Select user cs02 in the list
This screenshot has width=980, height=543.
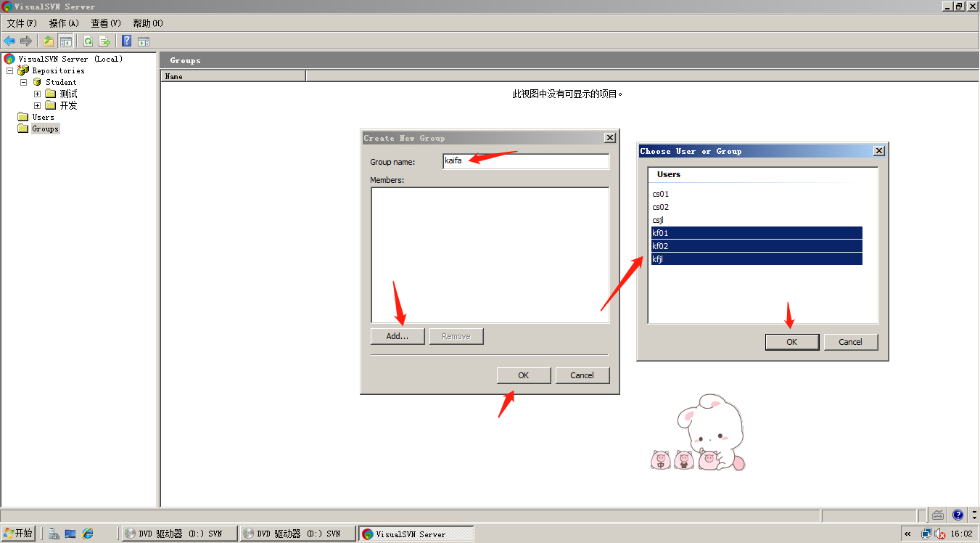pyautogui.click(x=757, y=207)
